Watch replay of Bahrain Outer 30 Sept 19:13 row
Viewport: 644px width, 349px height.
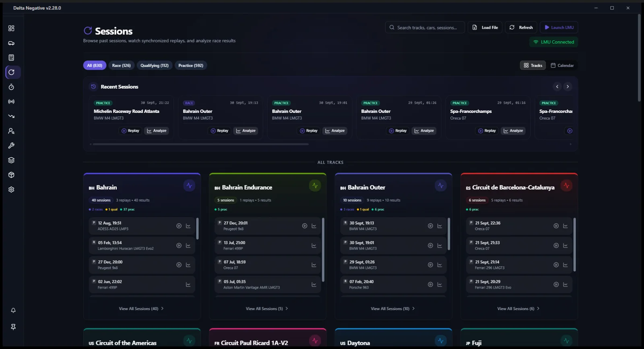[430, 226]
